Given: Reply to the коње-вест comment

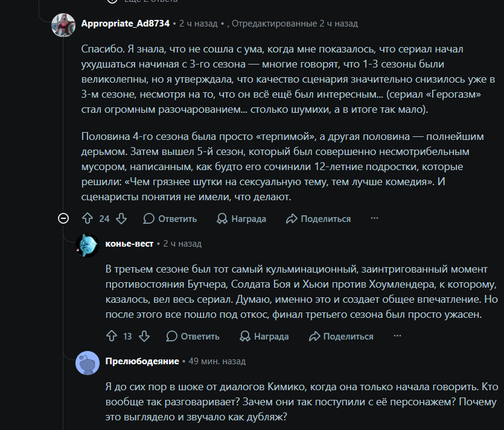Looking at the screenshot, I should click(193, 337).
